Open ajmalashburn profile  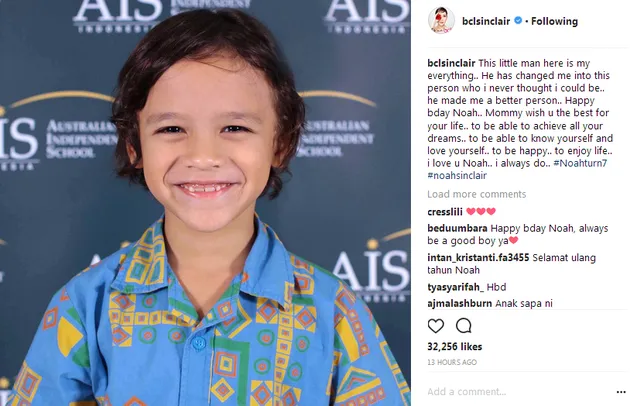[x=460, y=303]
